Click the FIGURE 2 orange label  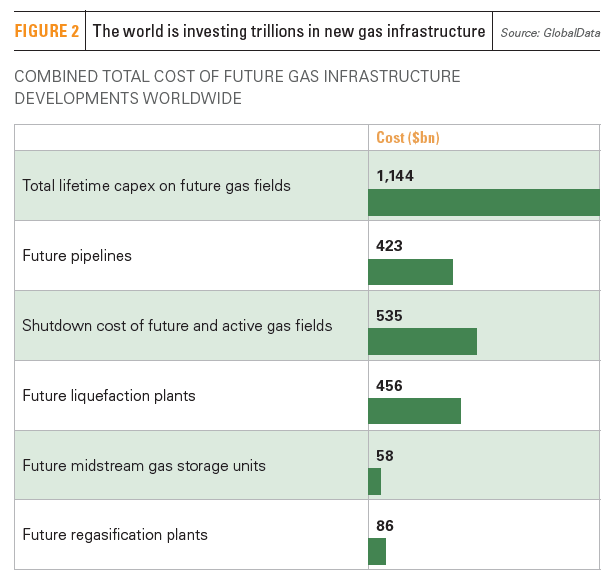[x=47, y=32]
